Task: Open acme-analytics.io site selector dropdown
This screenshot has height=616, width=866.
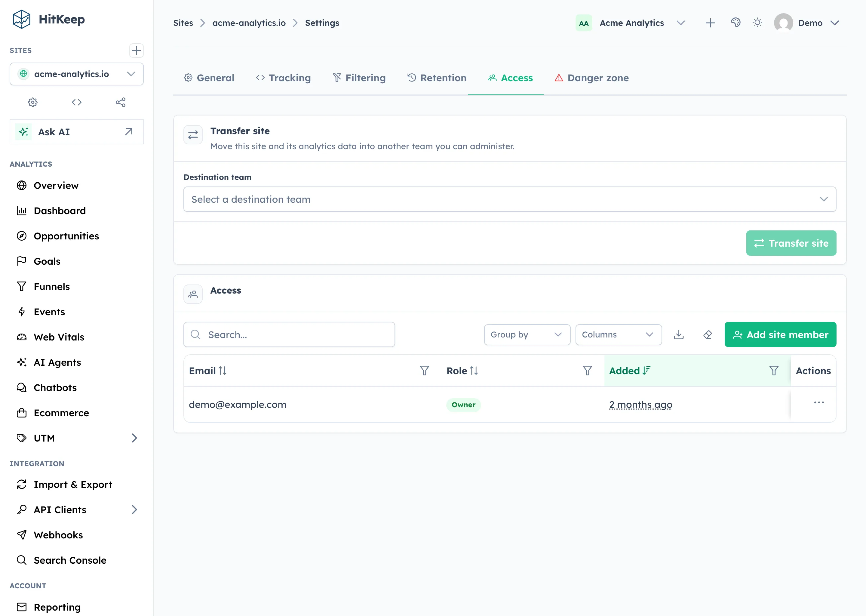Action: (77, 74)
